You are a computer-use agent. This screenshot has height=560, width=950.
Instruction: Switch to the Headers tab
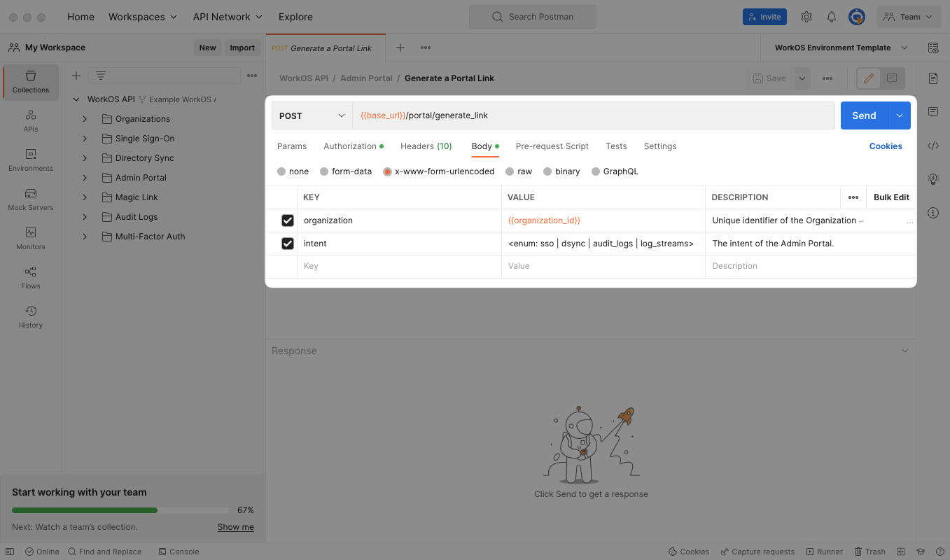pos(426,146)
